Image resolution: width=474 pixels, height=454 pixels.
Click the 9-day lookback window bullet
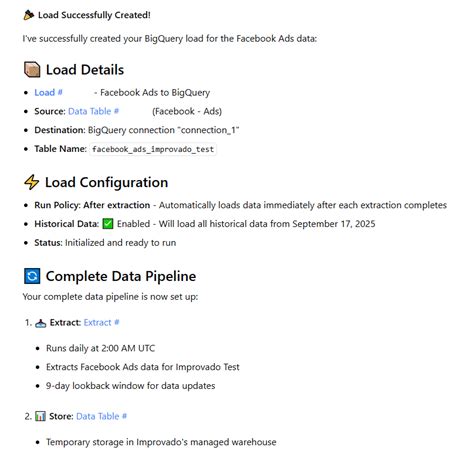[130, 386]
